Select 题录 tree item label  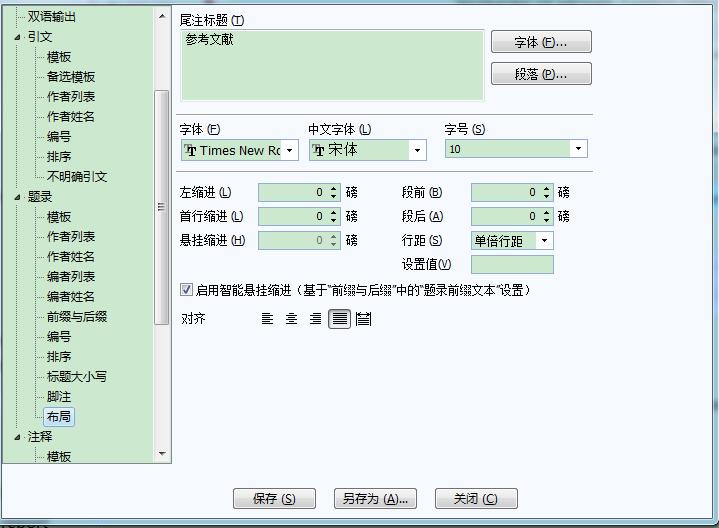click(x=40, y=197)
